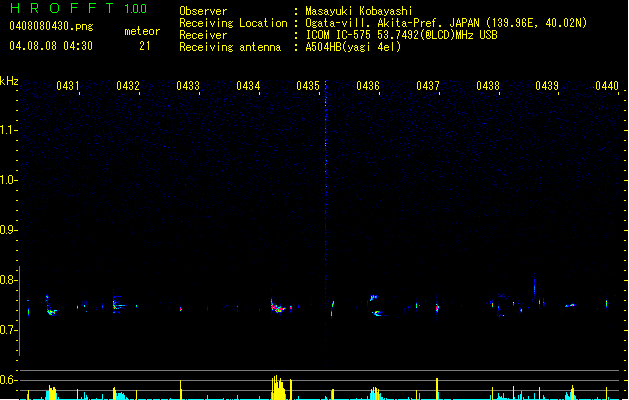This screenshot has height=400, width=629.
Task: Click the Ogata-vill. Akita-Pref. JAPAN location text
Action: 446,23
